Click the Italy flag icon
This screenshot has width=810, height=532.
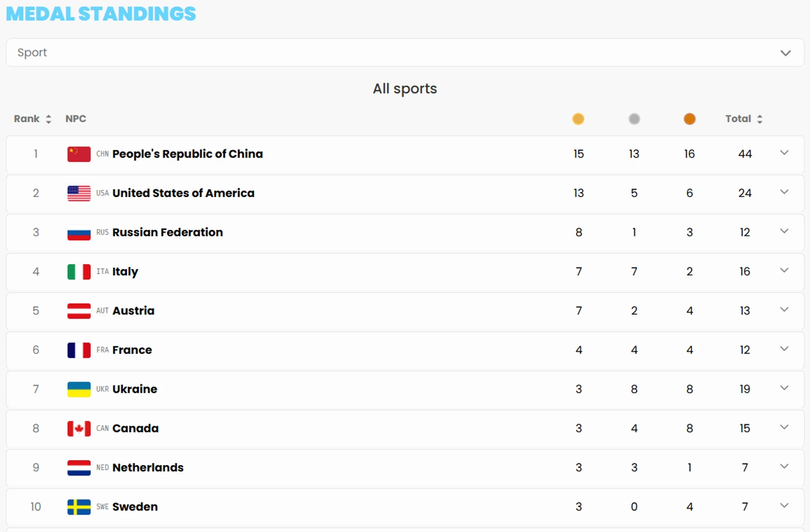point(79,272)
